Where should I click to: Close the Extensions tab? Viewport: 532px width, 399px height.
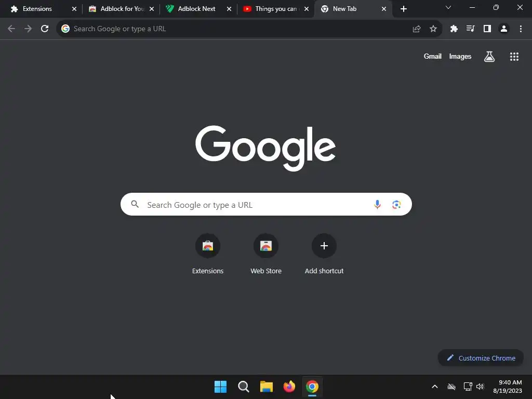tap(74, 9)
